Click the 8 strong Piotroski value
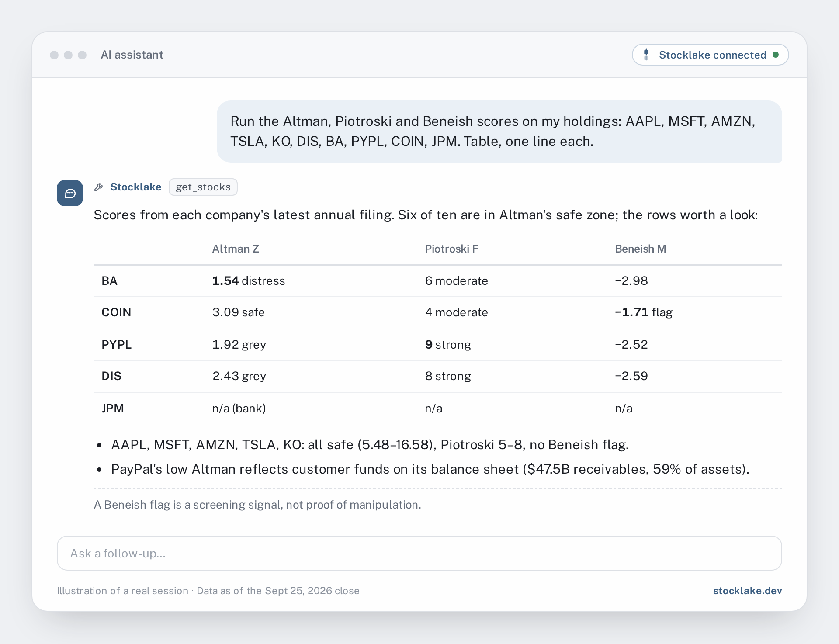 [448, 376]
